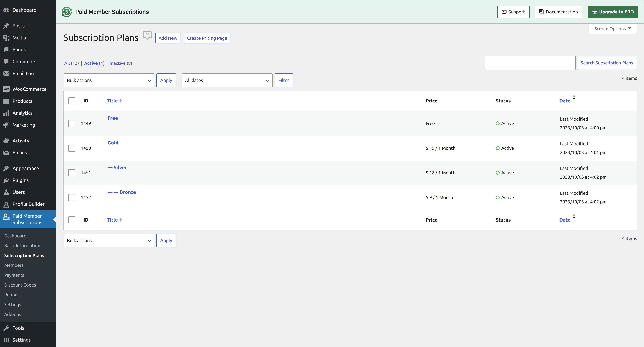The height and width of the screenshot is (347, 644).
Task: Click the help question-mark icon beside Subscription Plans
Action: point(147,35)
